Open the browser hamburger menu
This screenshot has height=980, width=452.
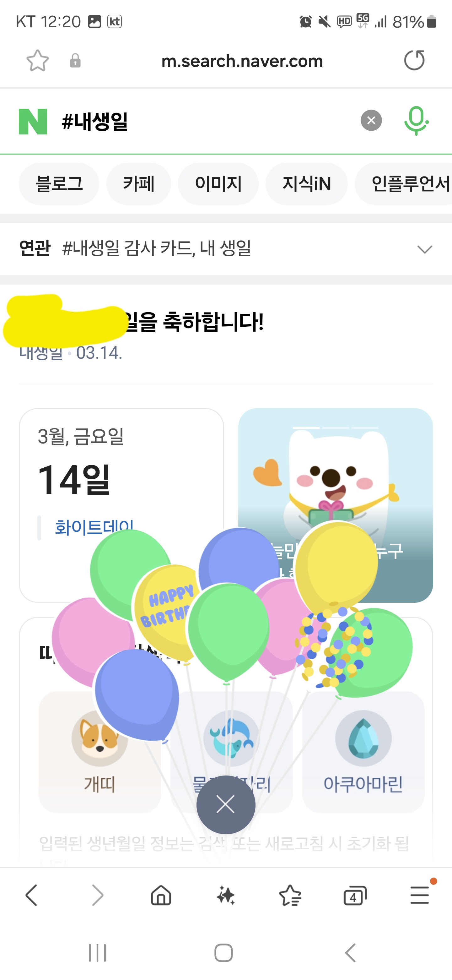(420, 895)
